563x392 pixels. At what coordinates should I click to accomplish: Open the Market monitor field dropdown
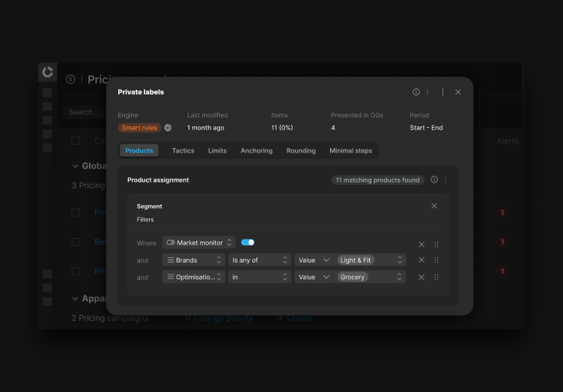[x=198, y=243]
